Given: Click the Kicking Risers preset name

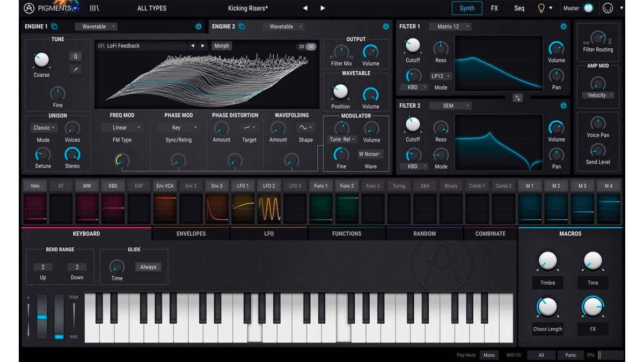Looking at the screenshot, I should pyautogui.click(x=248, y=8).
